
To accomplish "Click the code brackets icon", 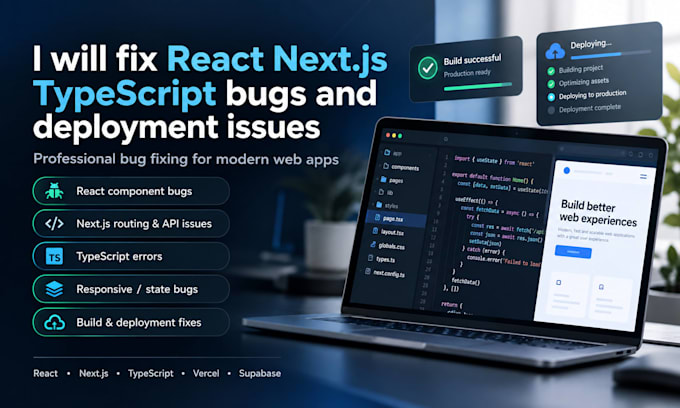I will pyautogui.click(x=54, y=224).
